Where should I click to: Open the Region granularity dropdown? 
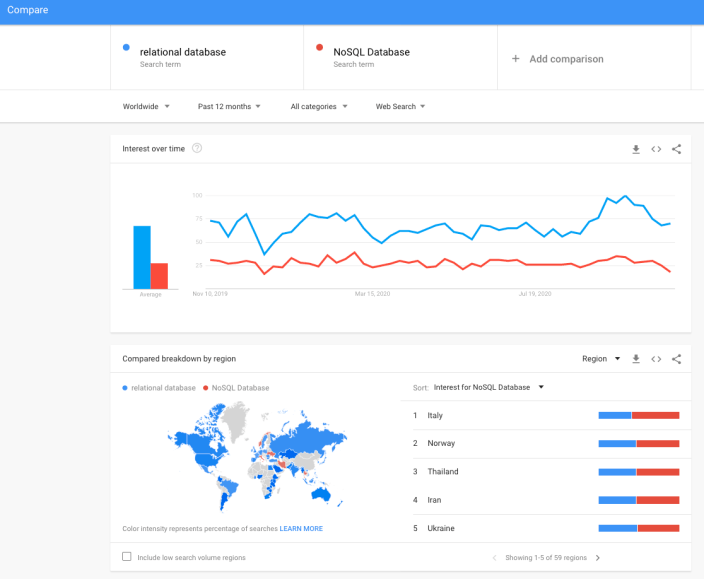tap(601, 359)
